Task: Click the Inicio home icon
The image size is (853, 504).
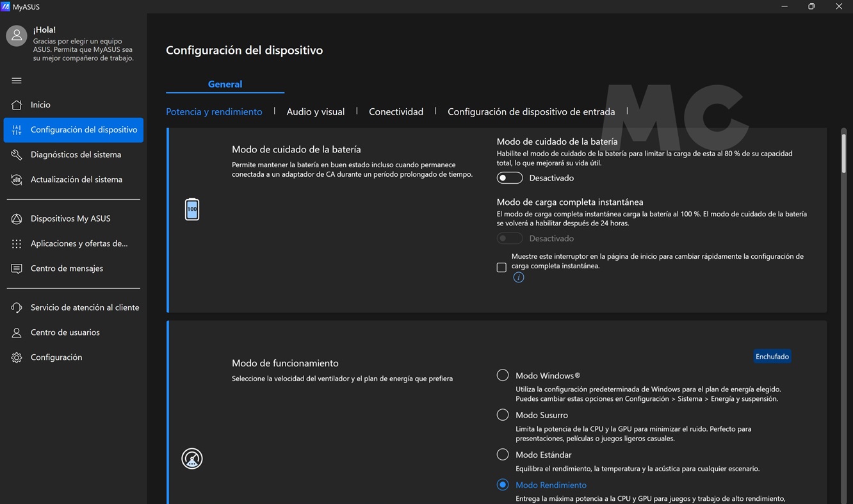Action: tap(17, 105)
